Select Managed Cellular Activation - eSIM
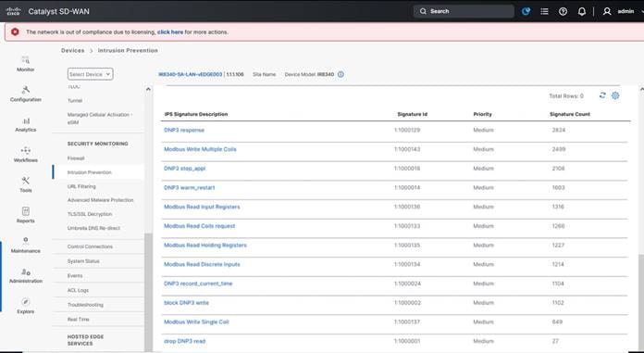Viewport: 644px width, 353px height. pos(100,119)
